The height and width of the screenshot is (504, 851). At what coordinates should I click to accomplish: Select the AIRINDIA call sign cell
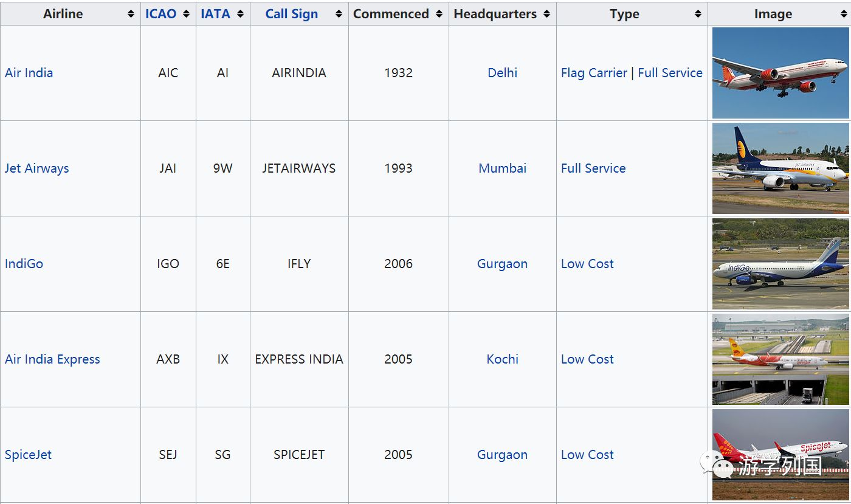coord(299,73)
